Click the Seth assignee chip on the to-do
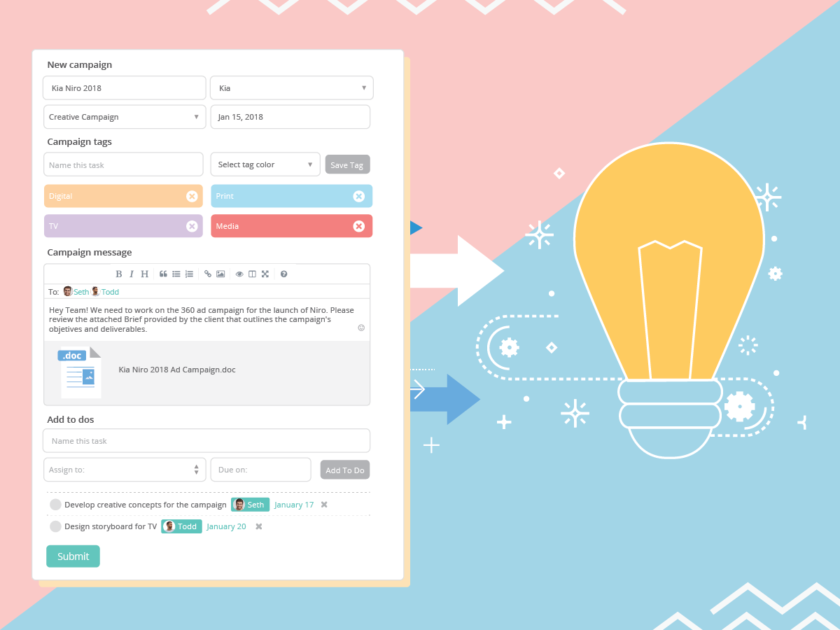The height and width of the screenshot is (630, 840). pos(250,505)
